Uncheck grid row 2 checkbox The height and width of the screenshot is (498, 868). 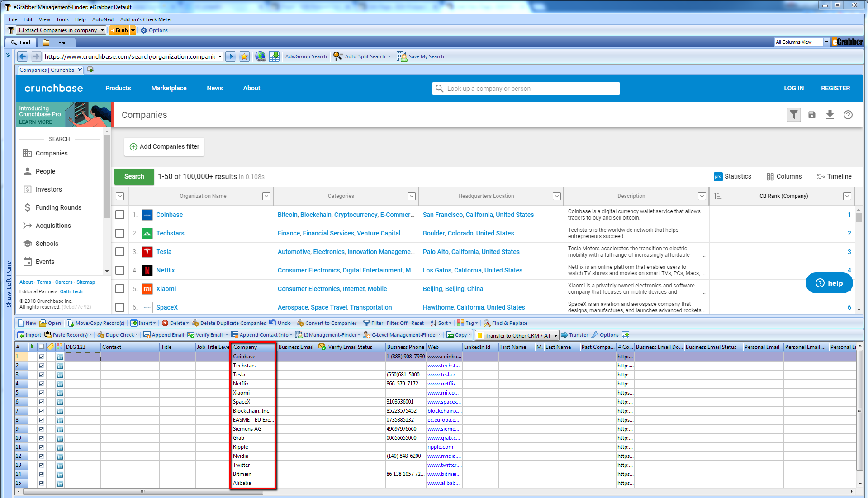[41, 366]
